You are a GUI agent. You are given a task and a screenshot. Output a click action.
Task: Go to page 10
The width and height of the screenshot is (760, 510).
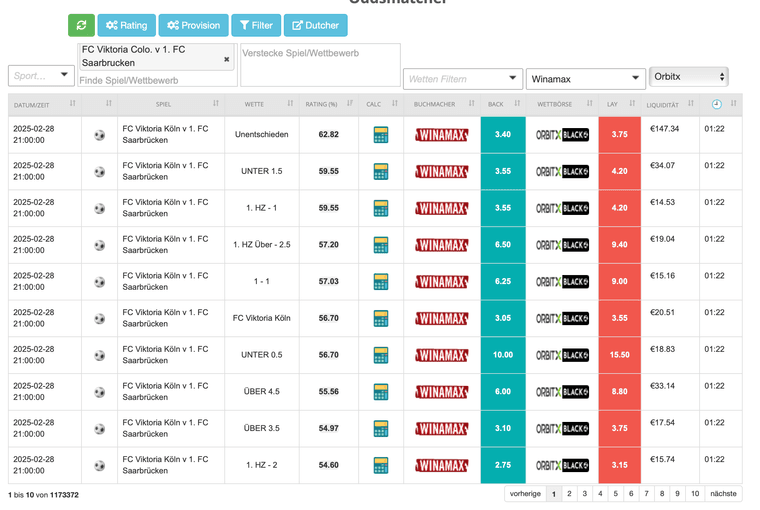[x=695, y=494]
